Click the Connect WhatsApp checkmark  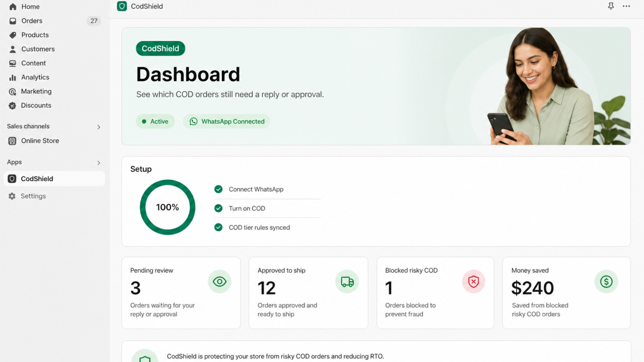tap(219, 189)
